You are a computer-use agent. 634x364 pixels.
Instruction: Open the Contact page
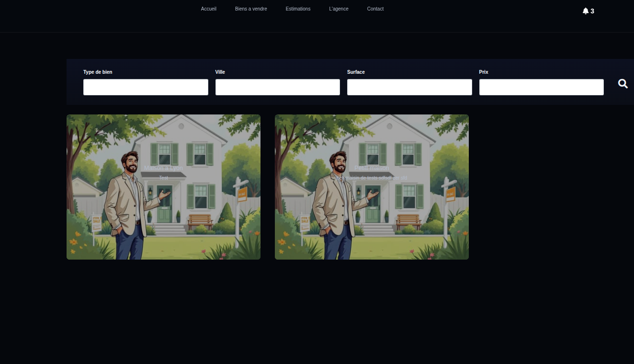(x=375, y=9)
